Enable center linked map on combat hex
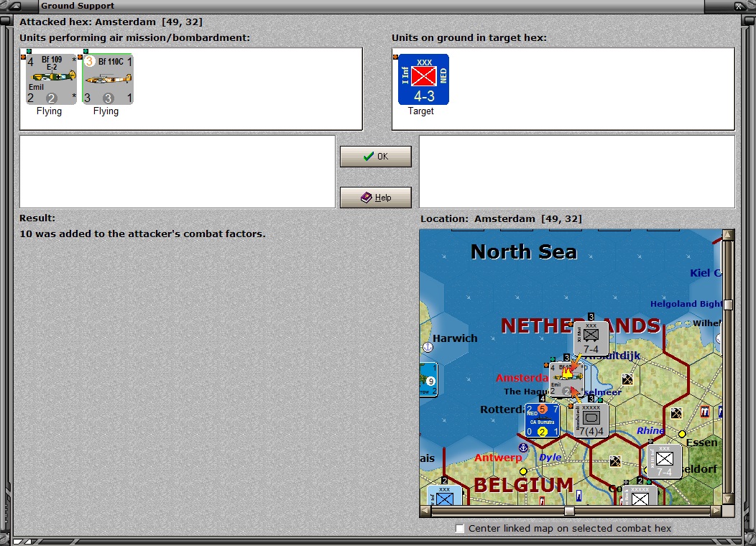Image resolution: width=756 pixels, height=546 pixels. tap(460, 529)
